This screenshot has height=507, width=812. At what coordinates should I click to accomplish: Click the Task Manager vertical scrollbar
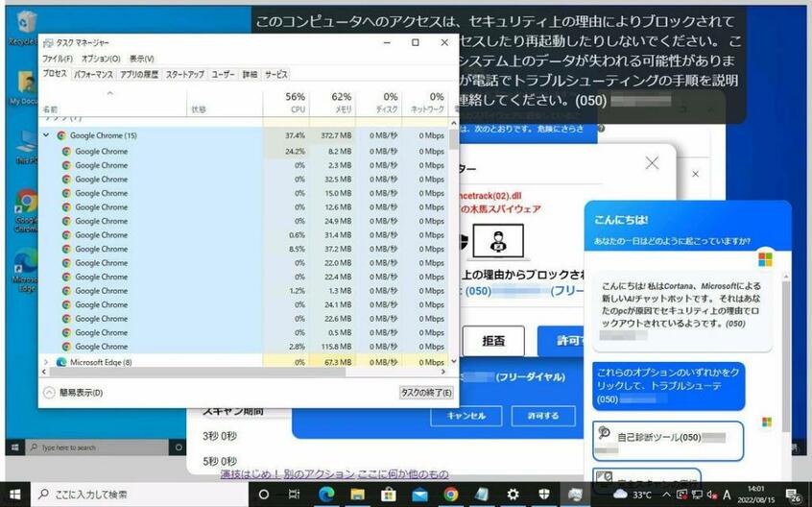click(454, 139)
